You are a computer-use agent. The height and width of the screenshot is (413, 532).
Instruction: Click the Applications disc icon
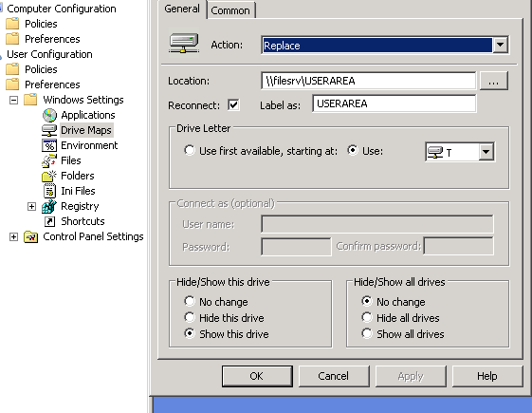(x=49, y=115)
